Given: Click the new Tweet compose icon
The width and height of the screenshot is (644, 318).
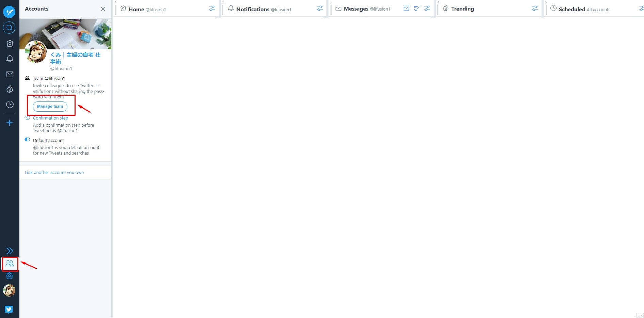Looking at the screenshot, I should pos(9,12).
